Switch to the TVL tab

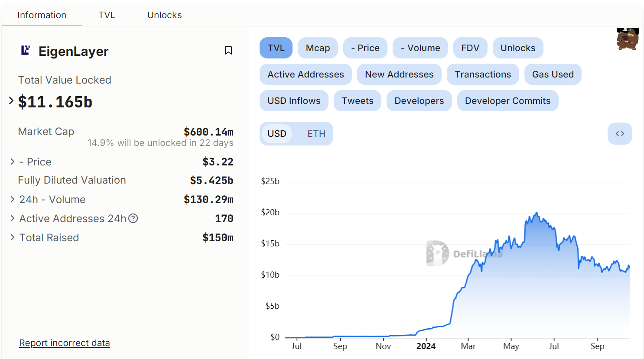tap(107, 15)
